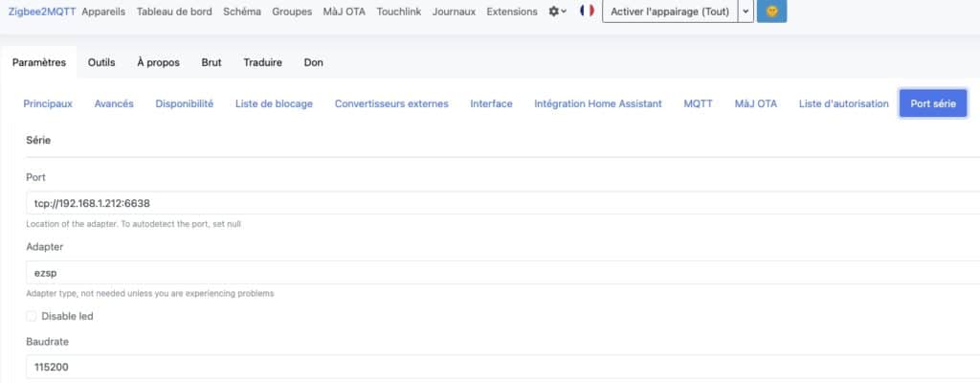980x383 pixels.
Task: Change language via French flag icon
Action: (x=587, y=11)
